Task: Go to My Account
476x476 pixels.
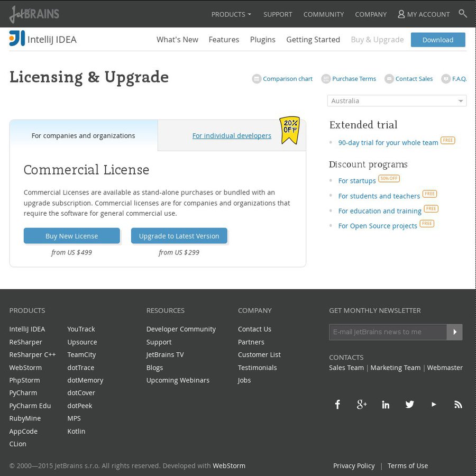Action: [424, 14]
